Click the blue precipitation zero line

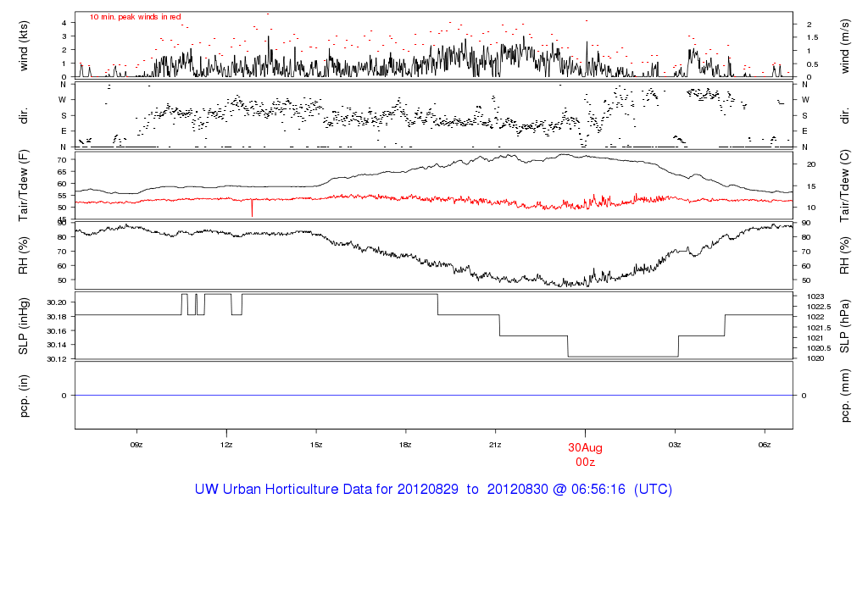(x=434, y=395)
